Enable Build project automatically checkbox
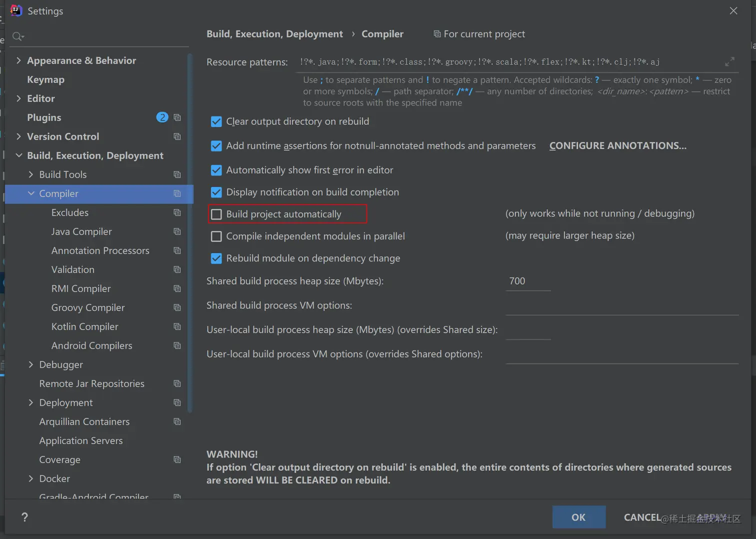The width and height of the screenshot is (756, 539). 216,214
